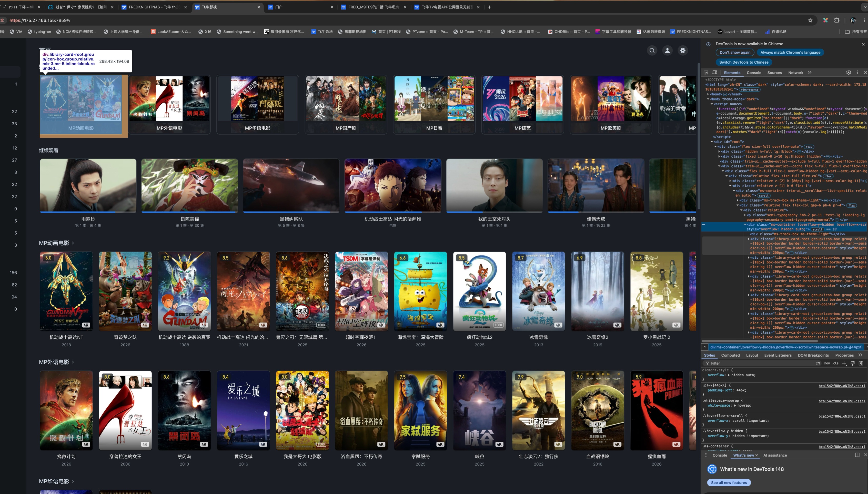Image resolution: width=868 pixels, height=494 pixels.
Task: Open the Event Listeners tab
Action: (778, 355)
